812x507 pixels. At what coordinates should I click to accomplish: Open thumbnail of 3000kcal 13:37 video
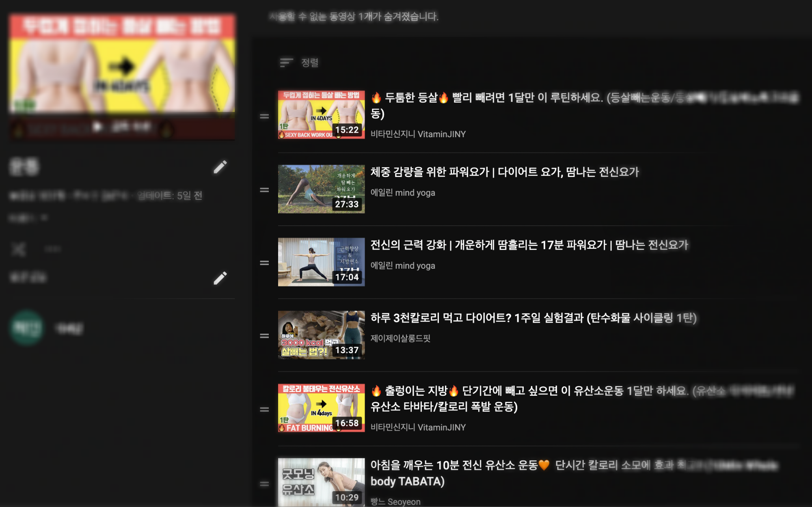click(x=321, y=335)
